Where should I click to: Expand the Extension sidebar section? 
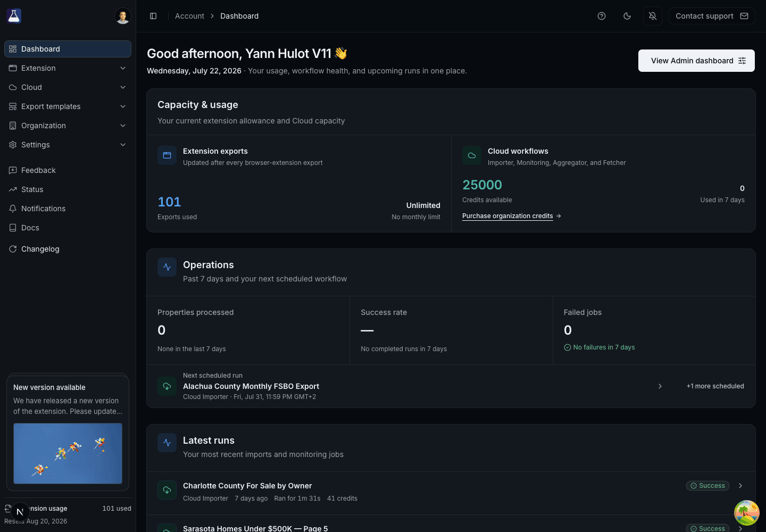point(68,68)
